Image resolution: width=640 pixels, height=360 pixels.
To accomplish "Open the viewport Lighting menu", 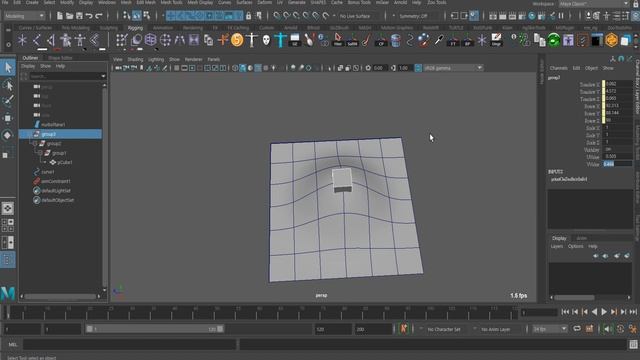I will coord(156,60).
